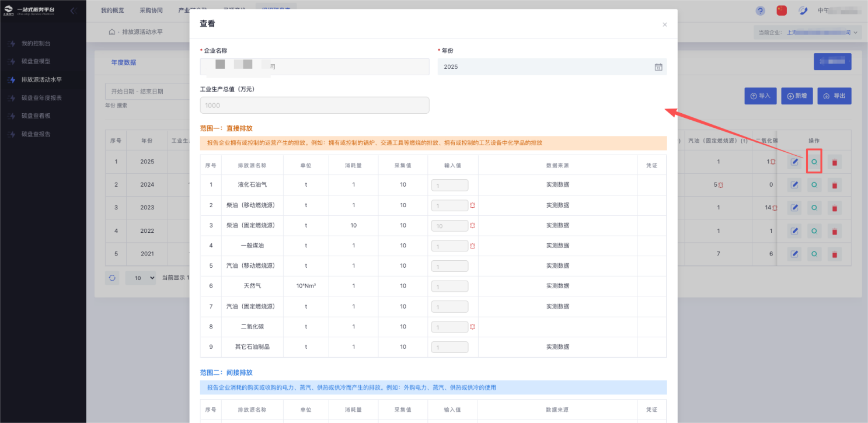
Task: Click the 导入 import button
Action: [x=760, y=96]
